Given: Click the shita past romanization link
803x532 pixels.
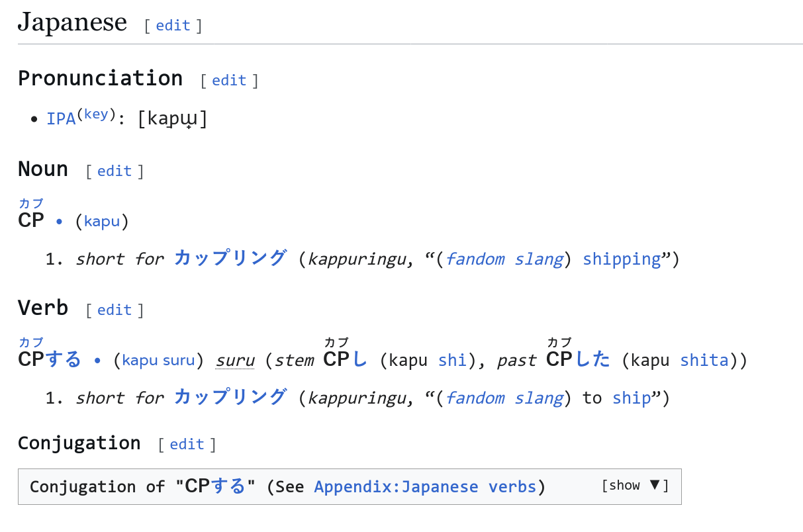Looking at the screenshot, I should [x=704, y=361].
